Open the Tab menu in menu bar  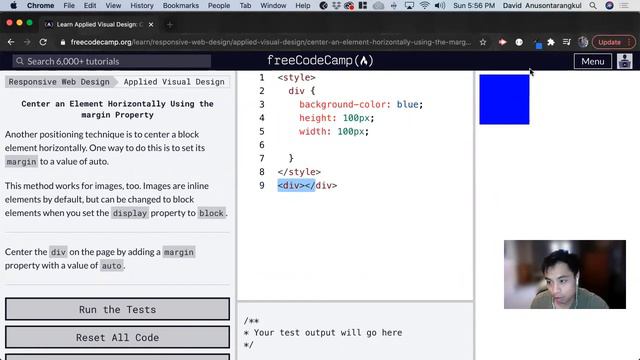pos(245,5)
